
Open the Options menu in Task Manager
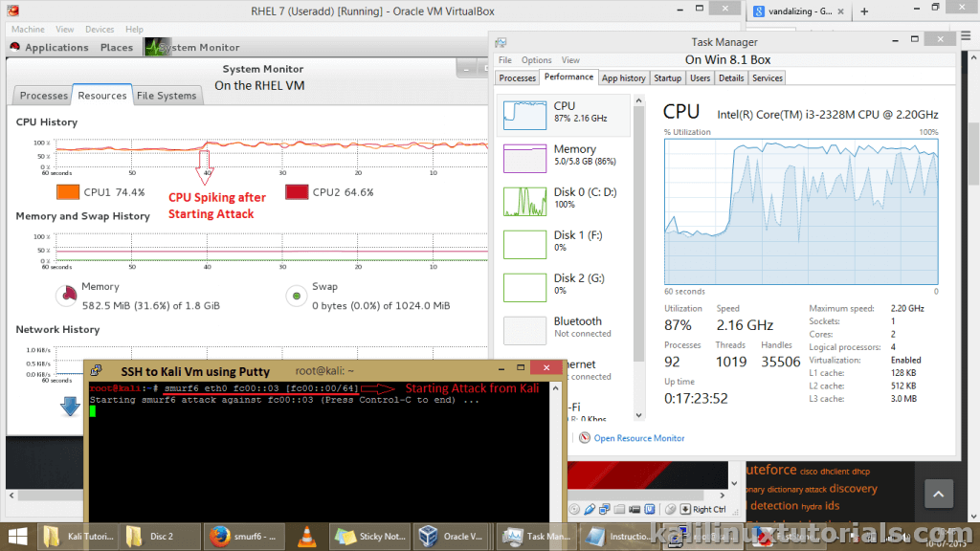coord(536,60)
